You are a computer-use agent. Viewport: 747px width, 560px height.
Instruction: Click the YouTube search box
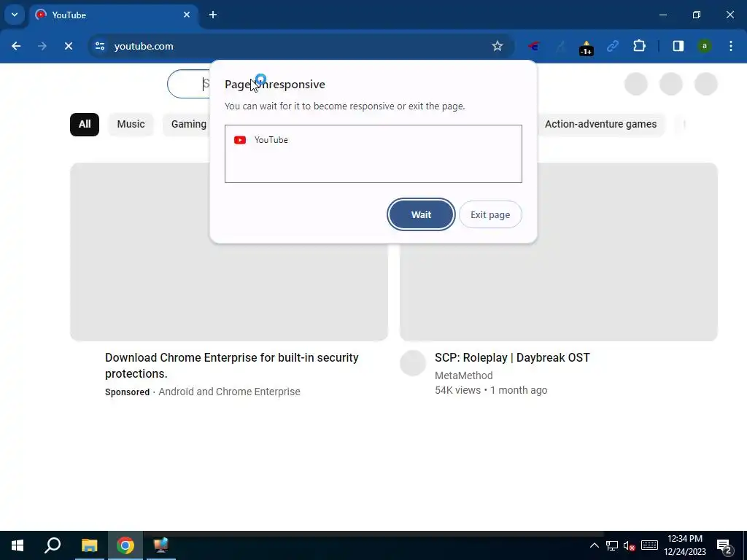189,84
